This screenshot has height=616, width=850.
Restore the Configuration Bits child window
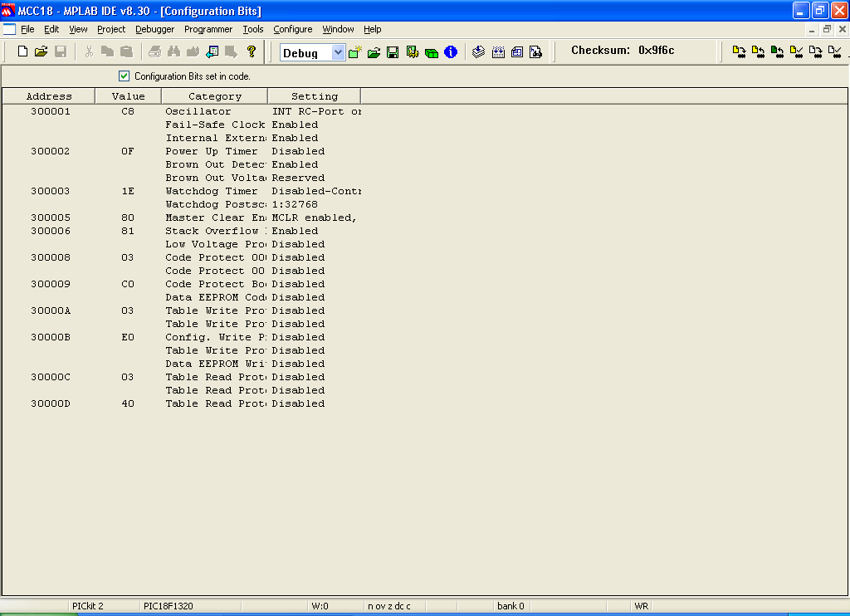(827, 29)
